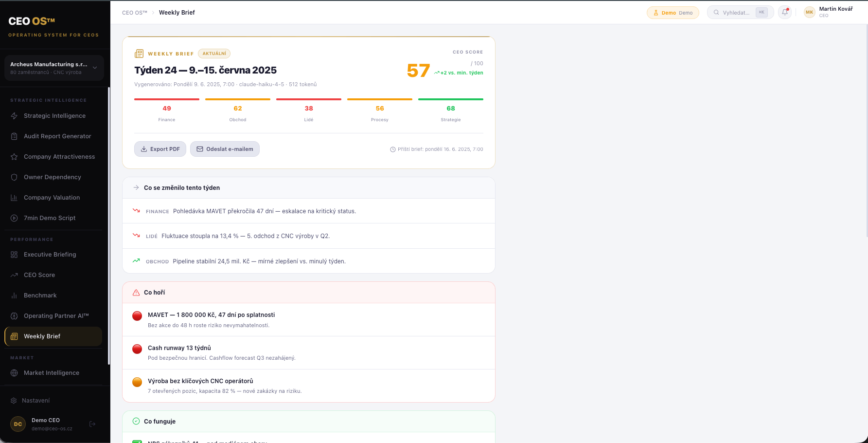Click the Nastavení gear icon
The width and height of the screenshot is (868, 443).
[x=14, y=401]
